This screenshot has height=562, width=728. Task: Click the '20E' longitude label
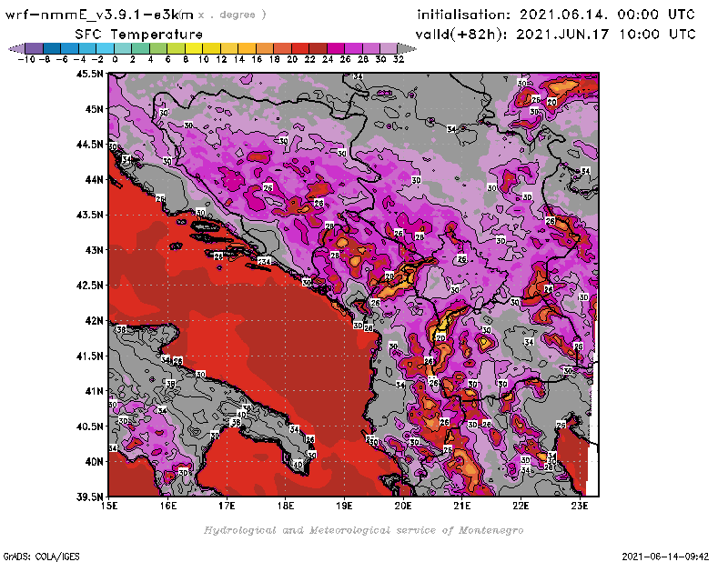tap(403, 506)
